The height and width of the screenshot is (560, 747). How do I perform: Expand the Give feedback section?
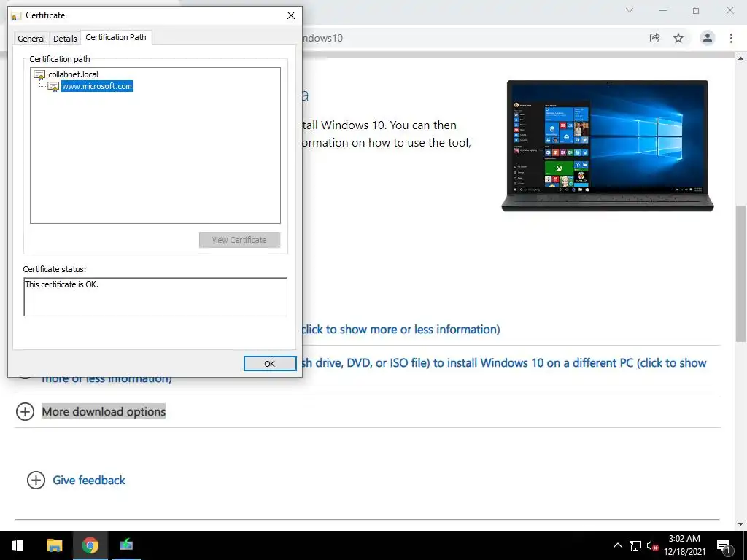coord(36,480)
